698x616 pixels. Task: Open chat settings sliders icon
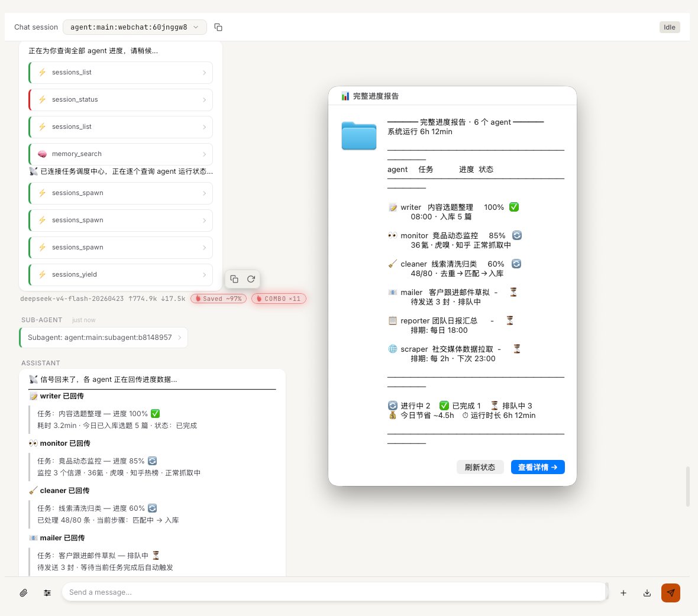pos(47,592)
